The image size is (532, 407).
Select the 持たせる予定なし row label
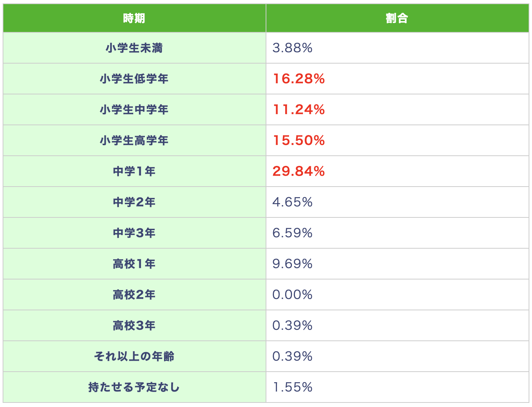coord(134,387)
